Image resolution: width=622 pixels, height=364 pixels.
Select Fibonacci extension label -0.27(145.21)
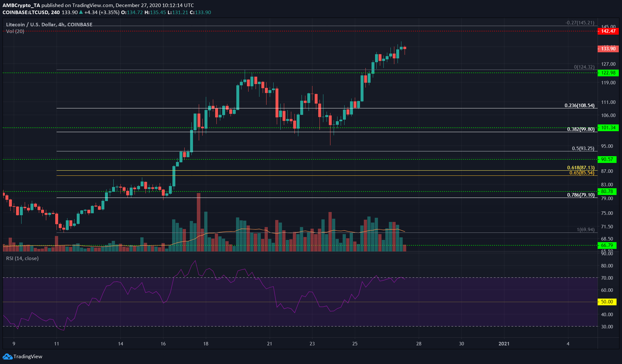pos(580,23)
